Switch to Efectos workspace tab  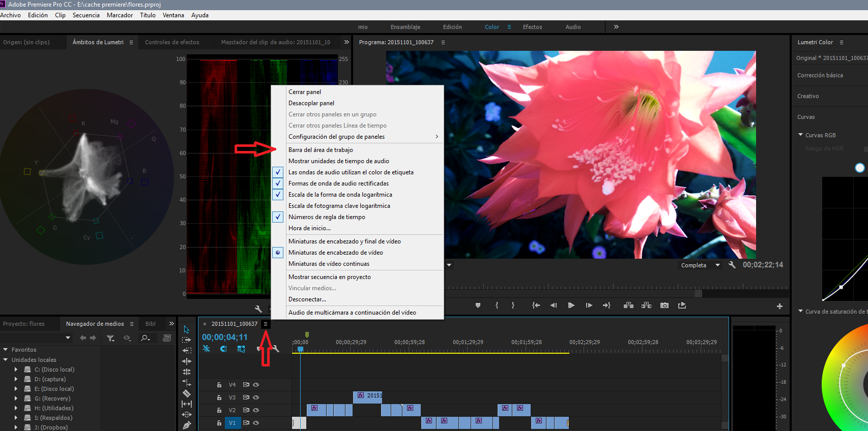(x=532, y=27)
